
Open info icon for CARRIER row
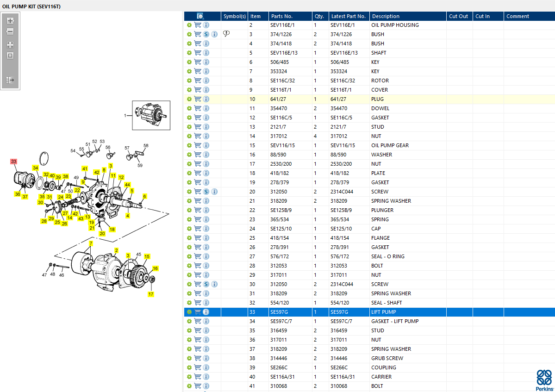point(206,377)
